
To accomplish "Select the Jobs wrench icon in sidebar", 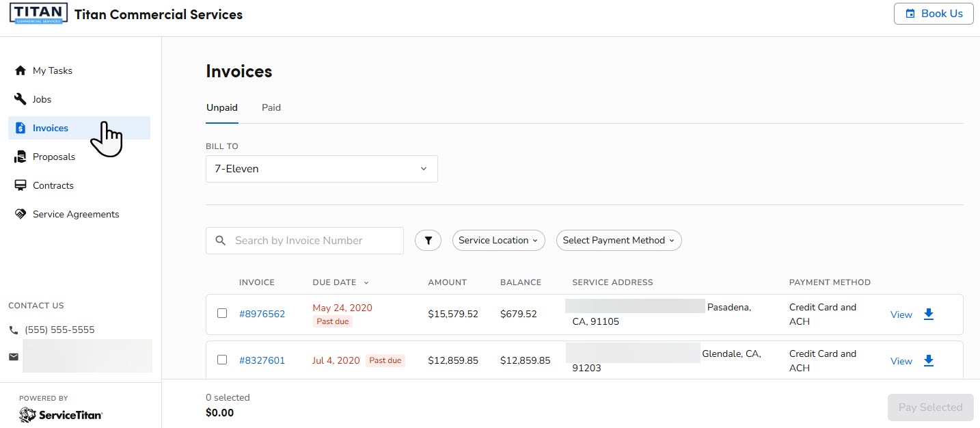I will click(20, 98).
